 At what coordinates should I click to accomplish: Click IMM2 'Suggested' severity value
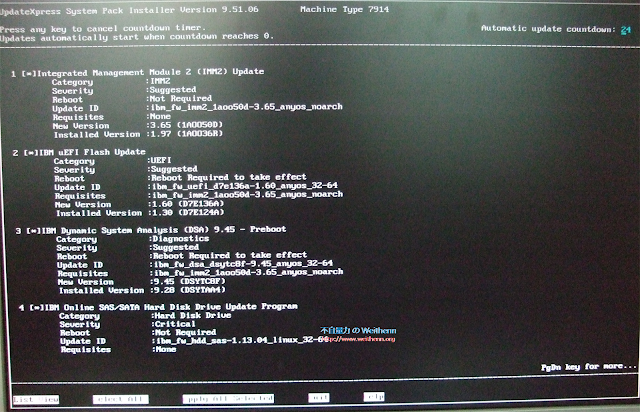pos(173,89)
